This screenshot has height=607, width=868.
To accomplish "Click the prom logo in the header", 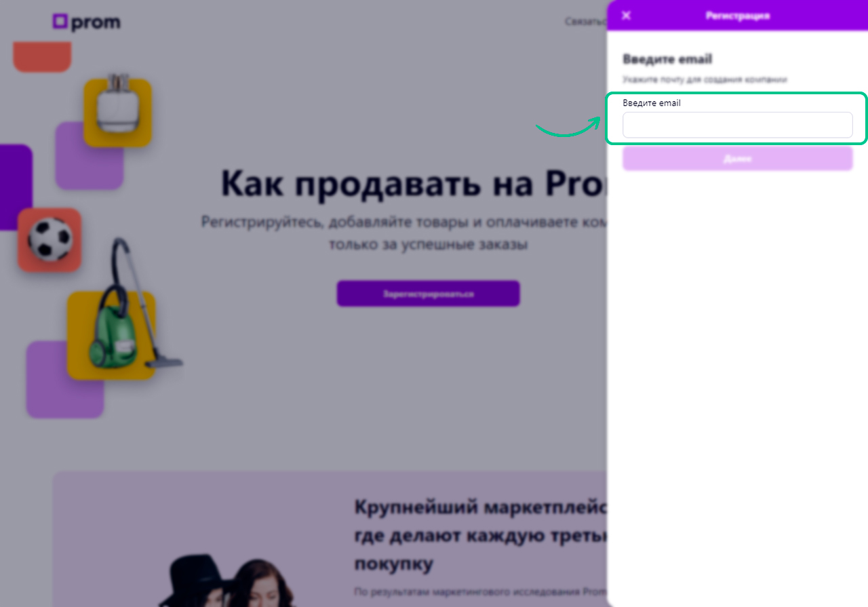I will coord(87,22).
